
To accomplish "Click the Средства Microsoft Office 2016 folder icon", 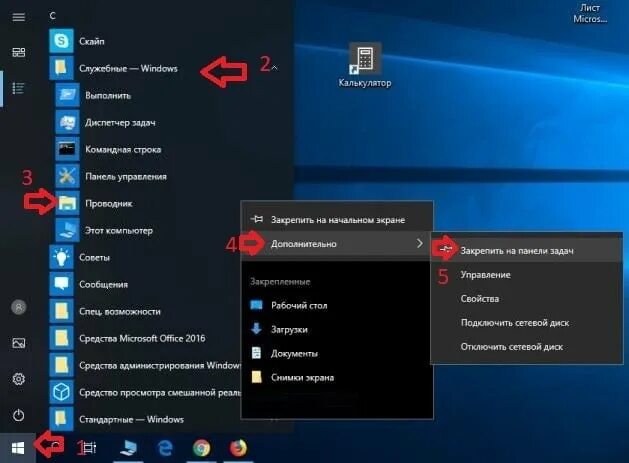I will 61,338.
